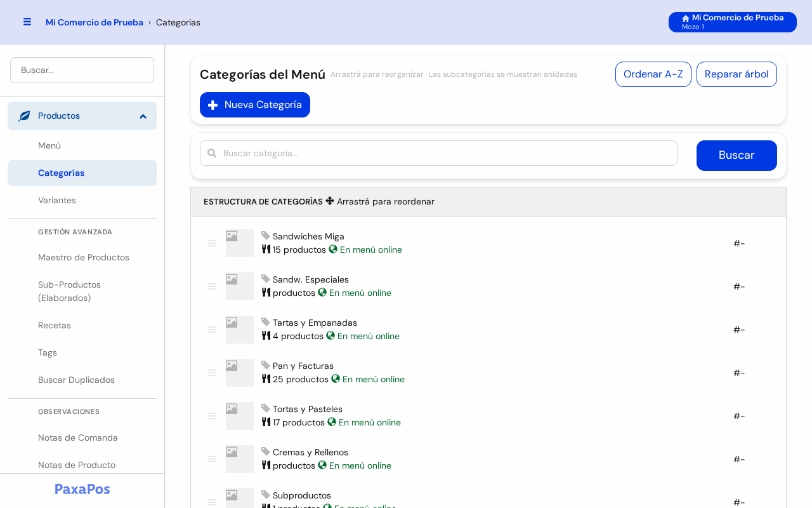Click the tag icon beside Sandwiches Miga
This screenshot has height=508, width=812.
click(x=266, y=236)
